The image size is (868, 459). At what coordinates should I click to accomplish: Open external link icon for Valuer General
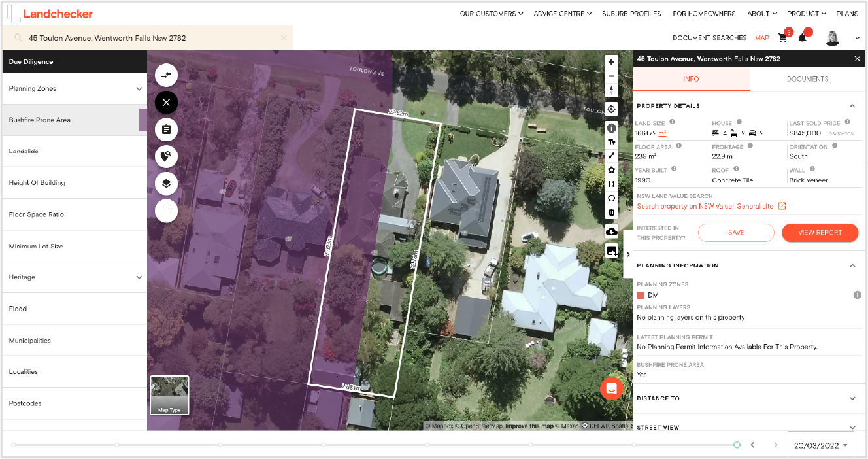[x=782, y=207]
